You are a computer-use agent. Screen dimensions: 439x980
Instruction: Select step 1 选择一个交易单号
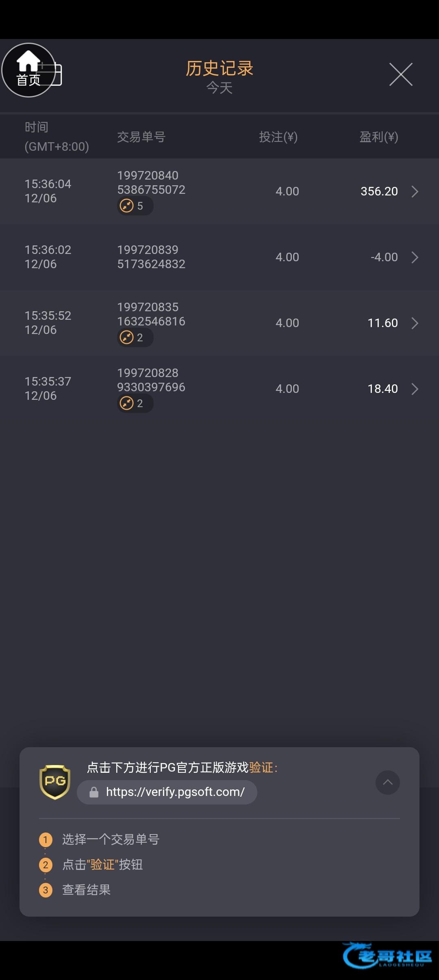click(110, 839)
